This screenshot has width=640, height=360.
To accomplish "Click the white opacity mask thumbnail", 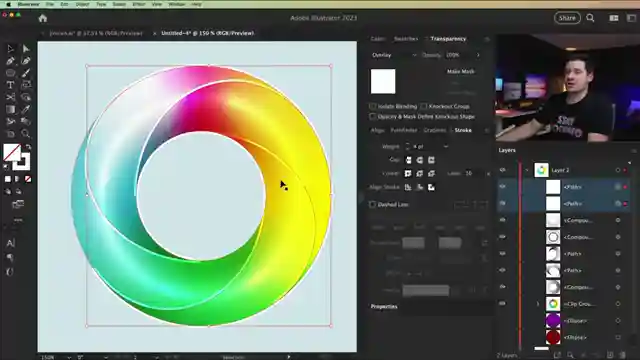I will 382,81.
